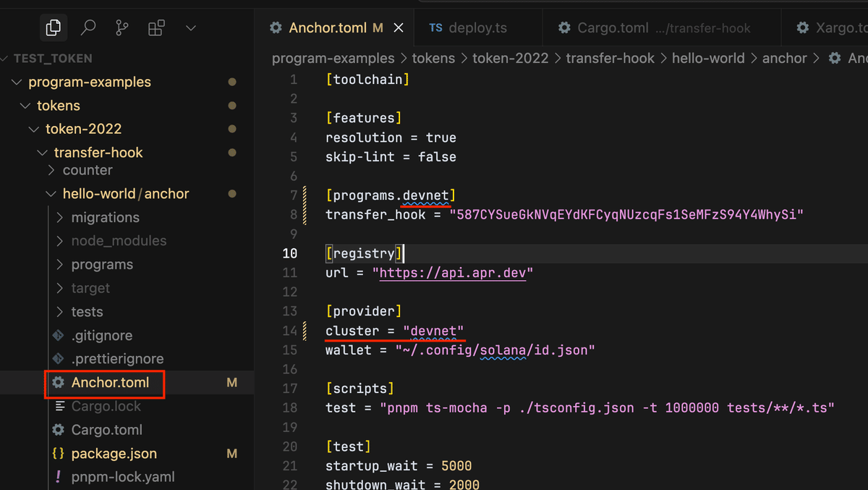Click the gear icon beside .gitignore file
This screenshot has width=868, height=490.
coord(59,336)
